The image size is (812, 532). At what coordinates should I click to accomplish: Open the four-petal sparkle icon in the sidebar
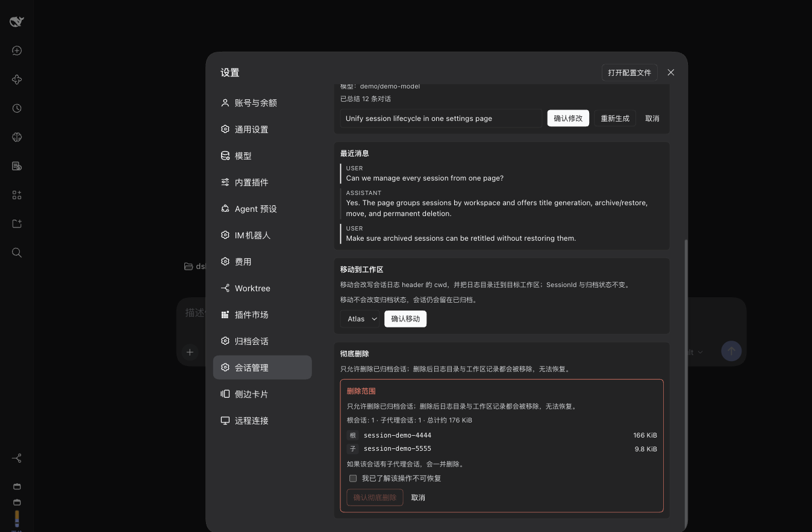[17, 79]
